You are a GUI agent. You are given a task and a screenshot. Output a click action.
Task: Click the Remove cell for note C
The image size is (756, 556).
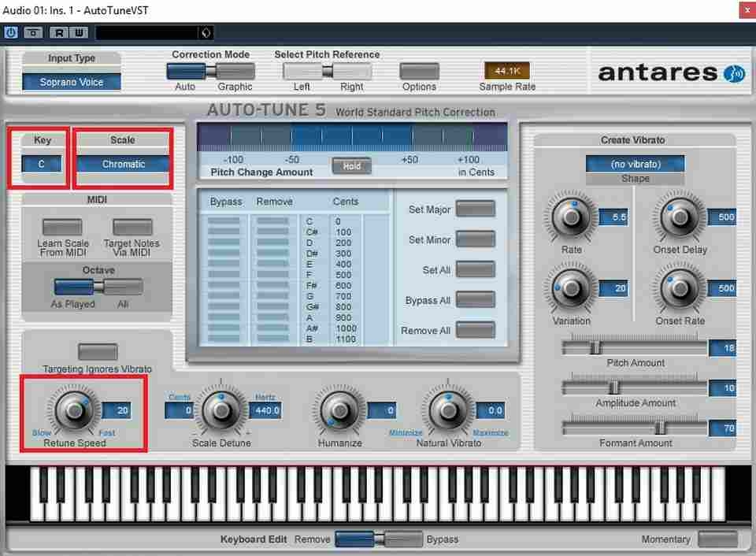(273, 221)
